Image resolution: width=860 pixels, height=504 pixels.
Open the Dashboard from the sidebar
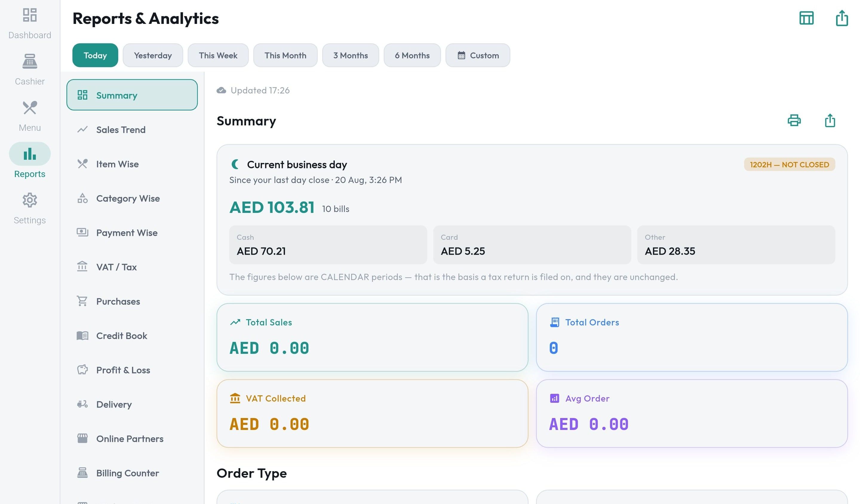point(30,23)
